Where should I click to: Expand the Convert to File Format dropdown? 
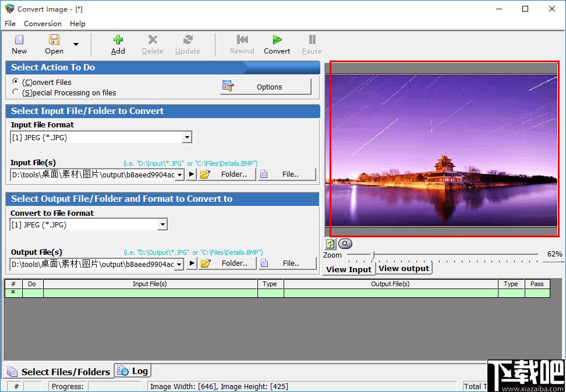click(x=163, y=224)
